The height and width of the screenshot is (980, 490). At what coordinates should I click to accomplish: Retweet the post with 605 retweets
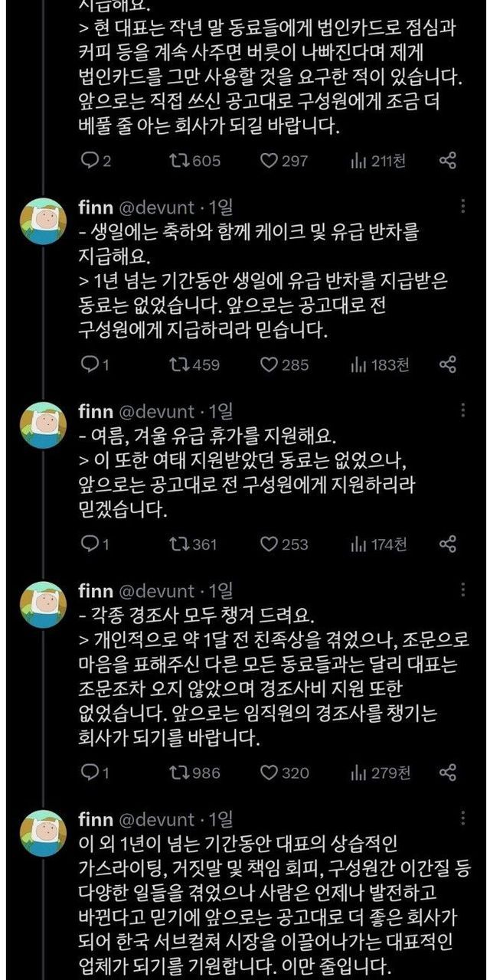click(175, 160)
